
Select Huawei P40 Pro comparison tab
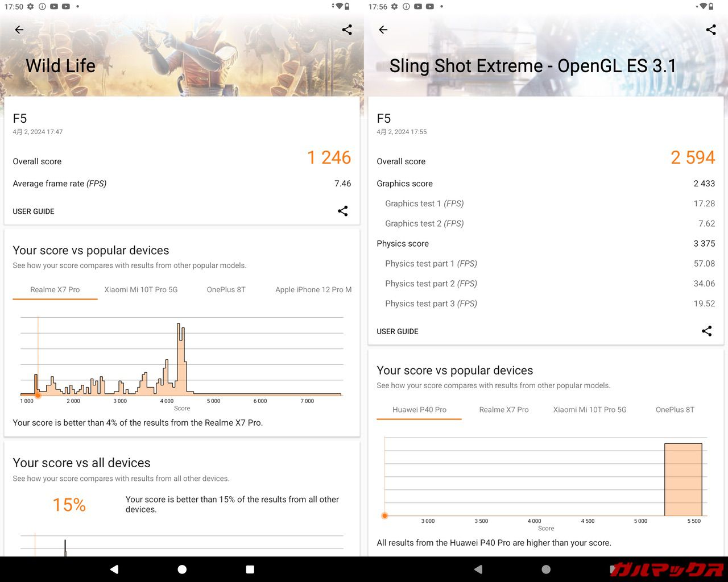coord(419,410)
